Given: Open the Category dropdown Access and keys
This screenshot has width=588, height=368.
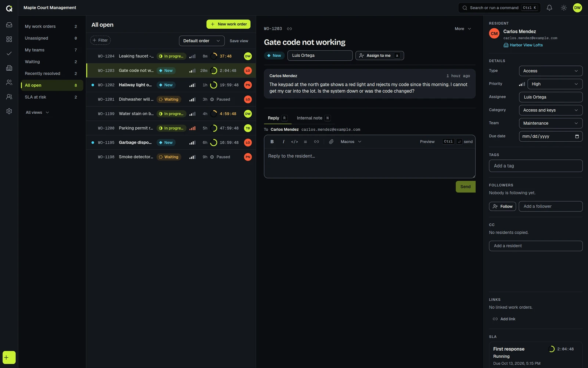Looking at the screenshot, I should point(551,110).
